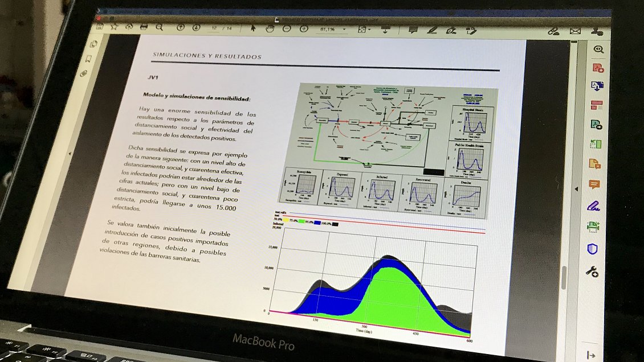Open the Bookmarks panel in left sidebar
Screen dimensions: 644x362
88,59
